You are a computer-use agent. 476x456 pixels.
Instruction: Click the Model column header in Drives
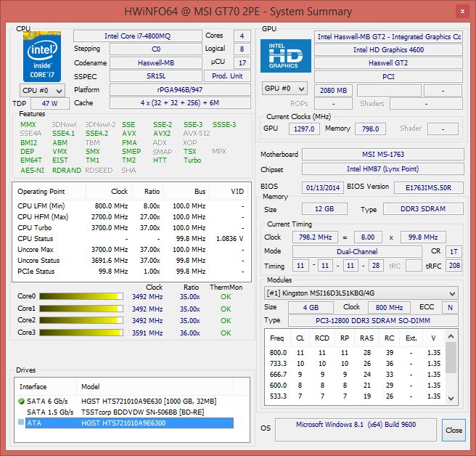pos(155,387)
